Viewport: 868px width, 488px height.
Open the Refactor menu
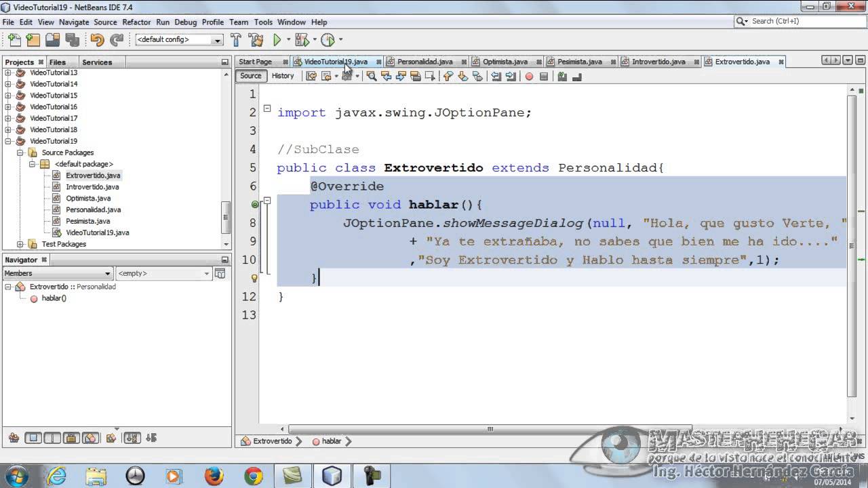pyautogui.click(x=136, y=22)
